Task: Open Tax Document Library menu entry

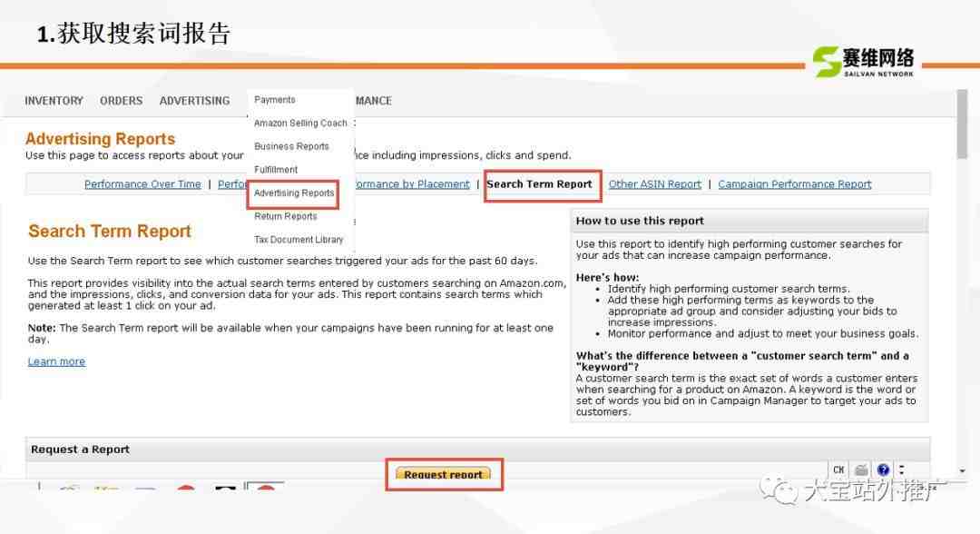Action: tap(299, 240)
